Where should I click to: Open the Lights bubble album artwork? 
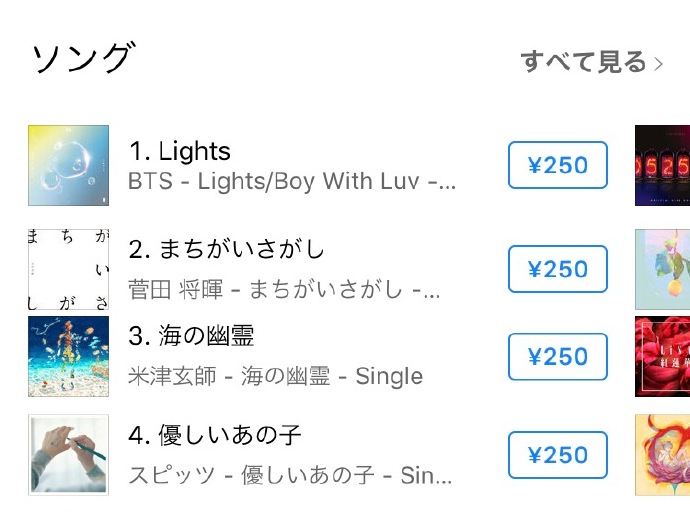click(x=68, y=165)
